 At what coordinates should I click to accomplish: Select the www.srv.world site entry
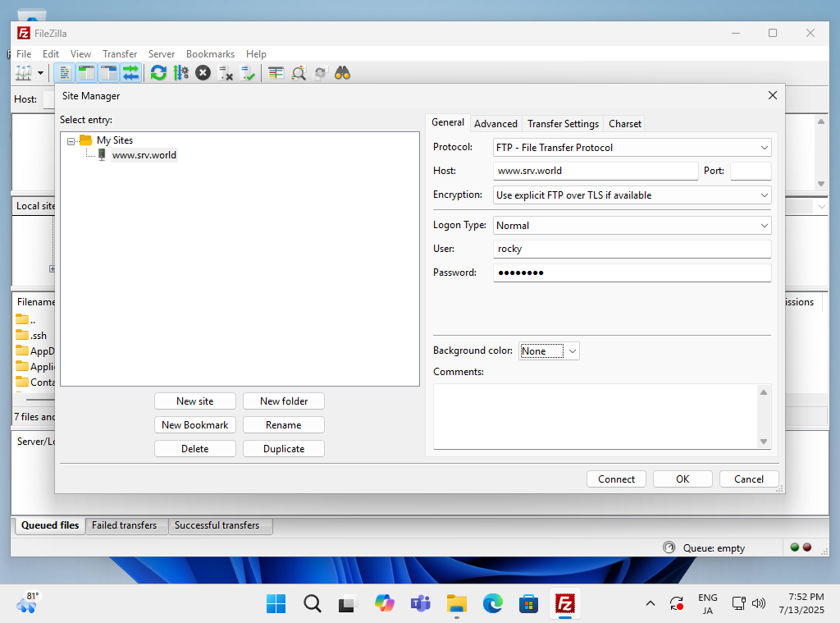tap(144, 155)
